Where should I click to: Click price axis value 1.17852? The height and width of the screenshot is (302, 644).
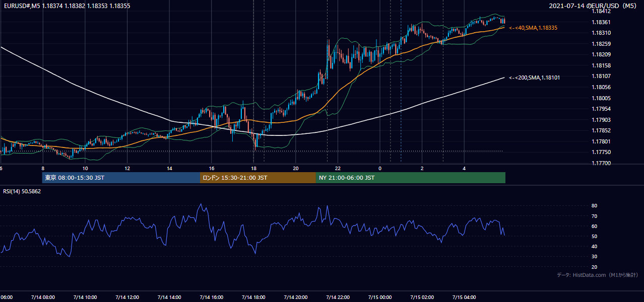tap(601, 130)
